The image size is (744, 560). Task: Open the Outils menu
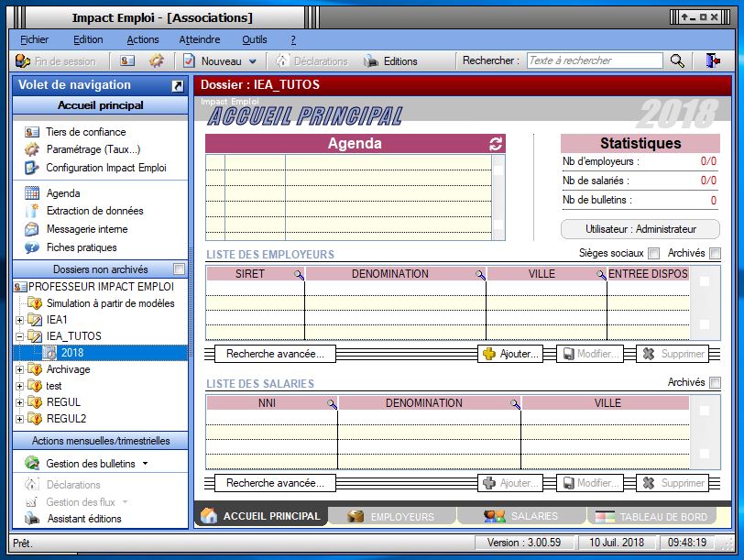click(x=255, y=39)
